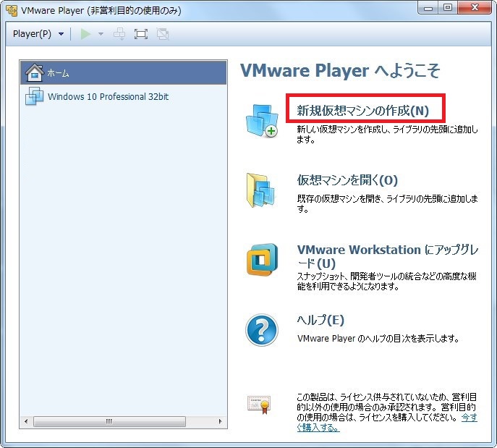Click the スナップショット、開発者ツール description text
The image size is (497, 448).
tap(386, 282)
